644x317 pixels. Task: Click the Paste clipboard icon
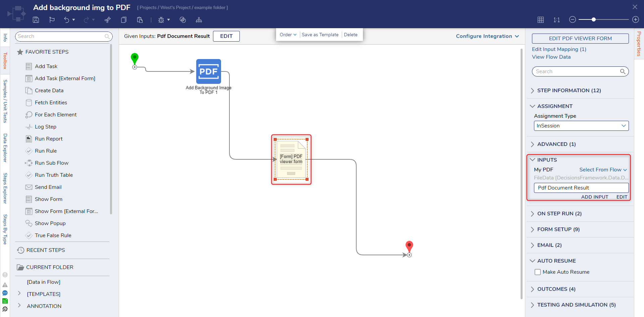click(140, 20)
